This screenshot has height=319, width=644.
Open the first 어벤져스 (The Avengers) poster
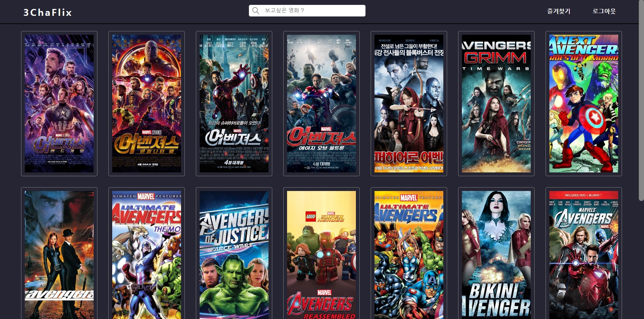[234, 104]
